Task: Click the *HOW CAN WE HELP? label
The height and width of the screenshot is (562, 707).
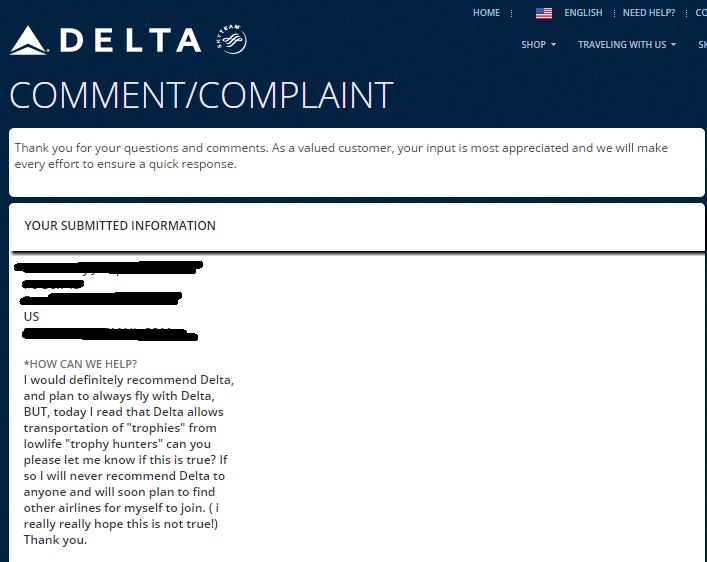Action: pyautogui.click(x=80, y=364)
